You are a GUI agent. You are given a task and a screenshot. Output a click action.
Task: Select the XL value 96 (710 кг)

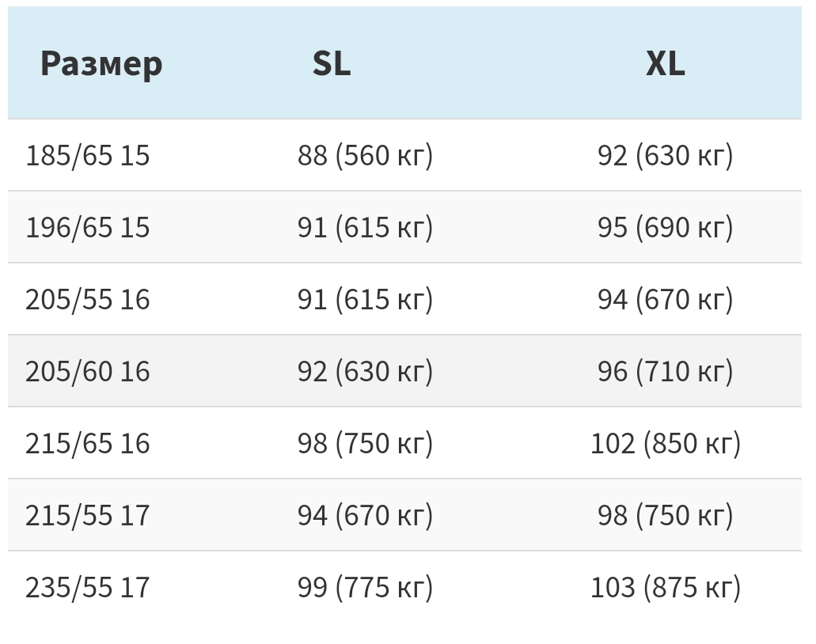coord(665,371)
